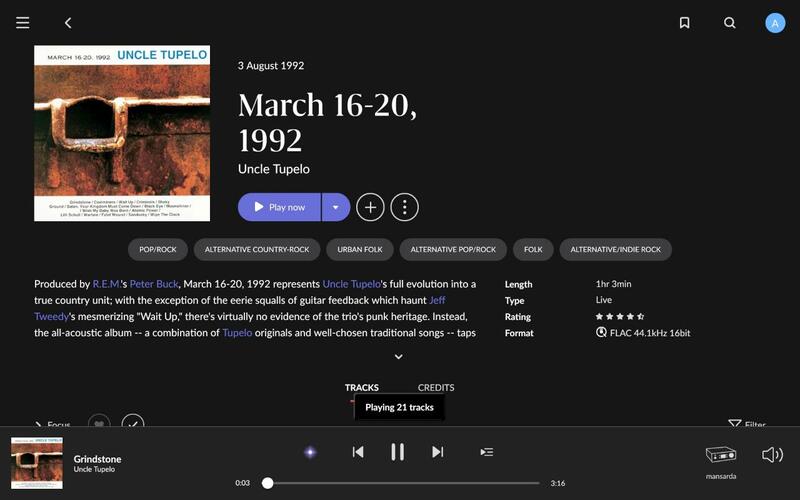Screen dimensions: 800x500
Task: Open the Uncle Tupelo link in review
Action: tap(352, 284)
